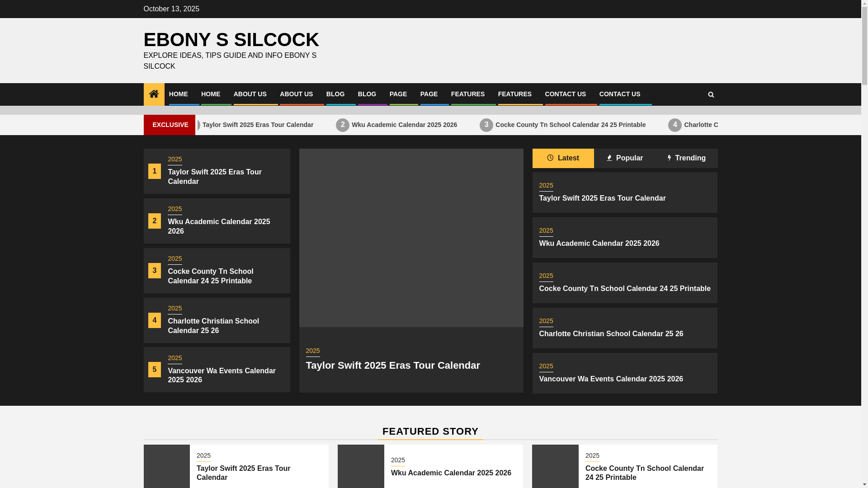The image size is (868, 488).
Task: Click 2025 tag in Wku featured story card
Action: [398, 460]
